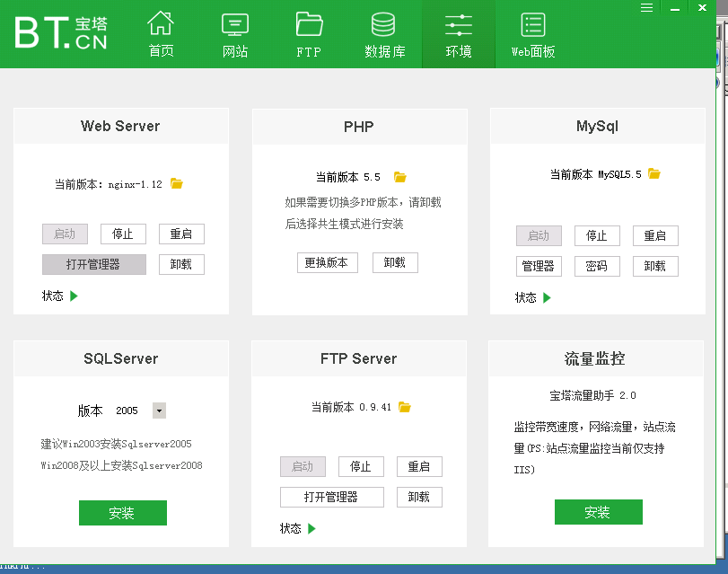Viewport: 728px width, 574px height.
Task: Click disabled MySql 启动 button
Action: click(539, 235)
